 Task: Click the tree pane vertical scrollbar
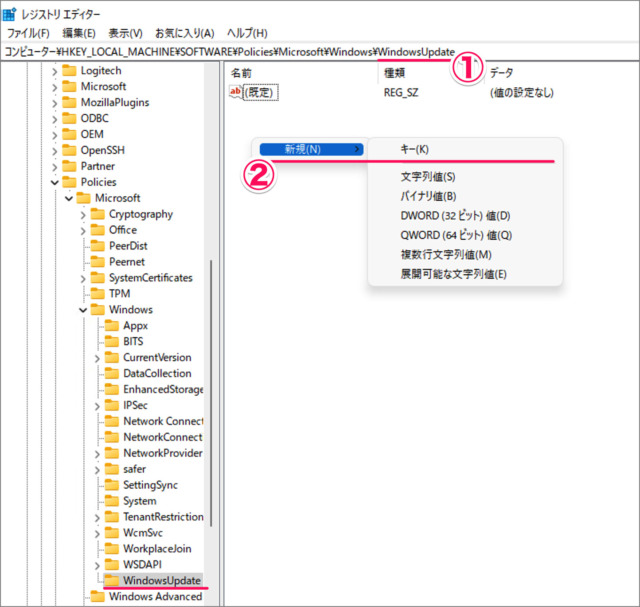(x=211, y=392)
